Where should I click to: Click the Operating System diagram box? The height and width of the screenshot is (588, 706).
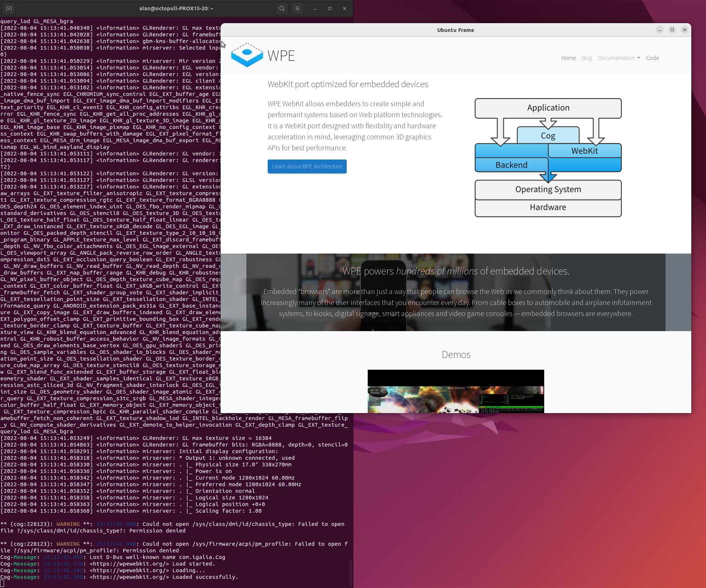[548, 190]
